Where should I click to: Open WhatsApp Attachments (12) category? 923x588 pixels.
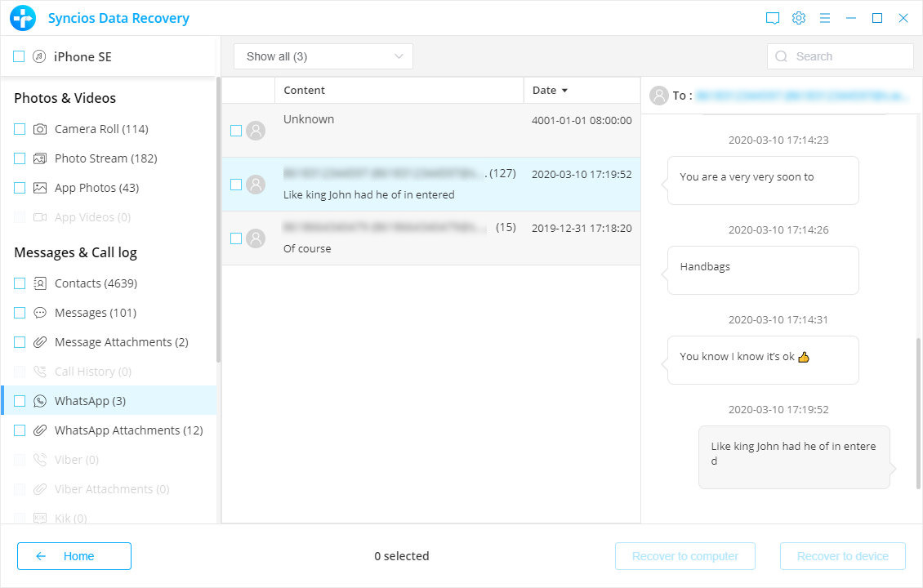[x=129, y=430]
